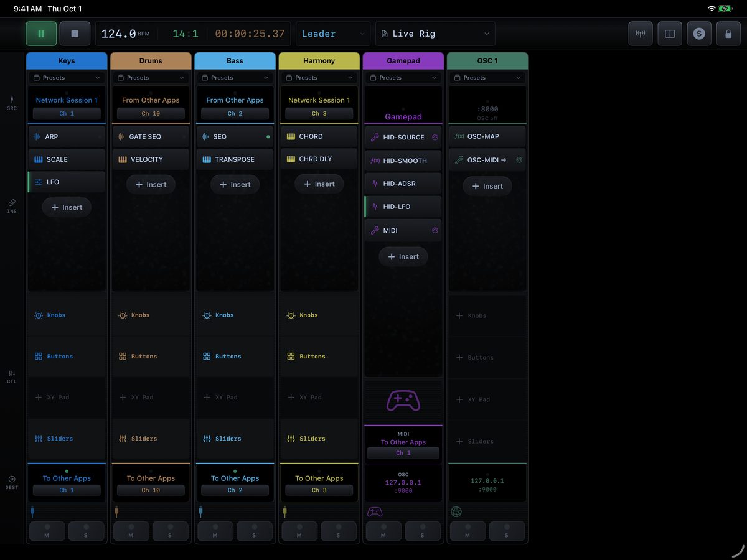Open the Bass Sliders control
The height and width of the screenshot is (560, 747).
235,439
